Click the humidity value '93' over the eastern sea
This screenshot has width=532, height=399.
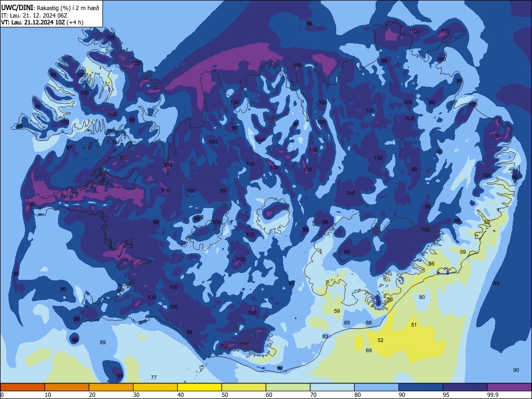pyautogui.click(x=496, y=284)
